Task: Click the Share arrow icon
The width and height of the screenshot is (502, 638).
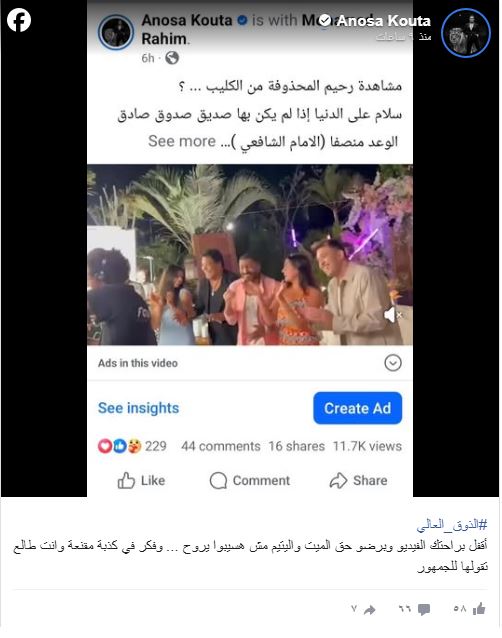Action: (338, 481)
